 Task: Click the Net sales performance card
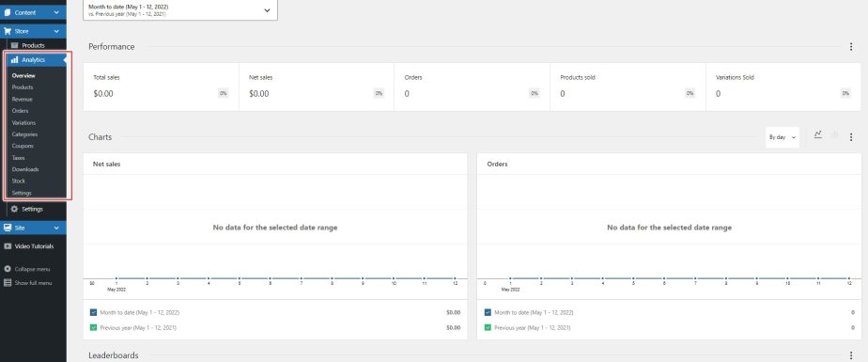[317, 87]
